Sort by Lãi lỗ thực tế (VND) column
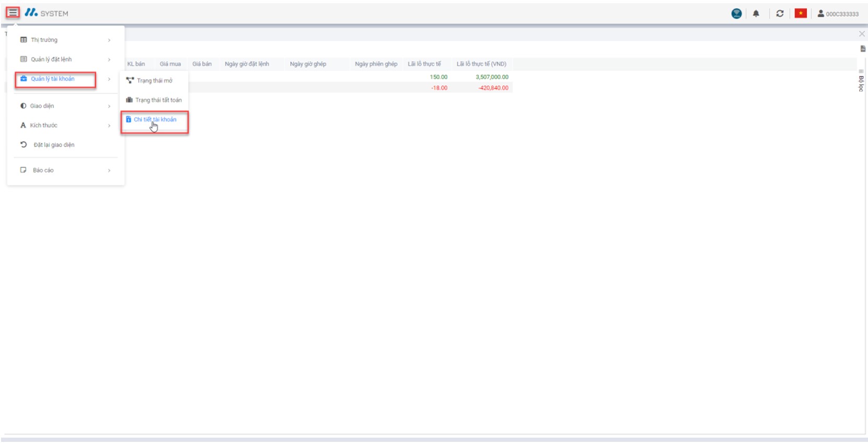This screenshot has width=868, height=444. pyautogui.click(x=481, y=64)
